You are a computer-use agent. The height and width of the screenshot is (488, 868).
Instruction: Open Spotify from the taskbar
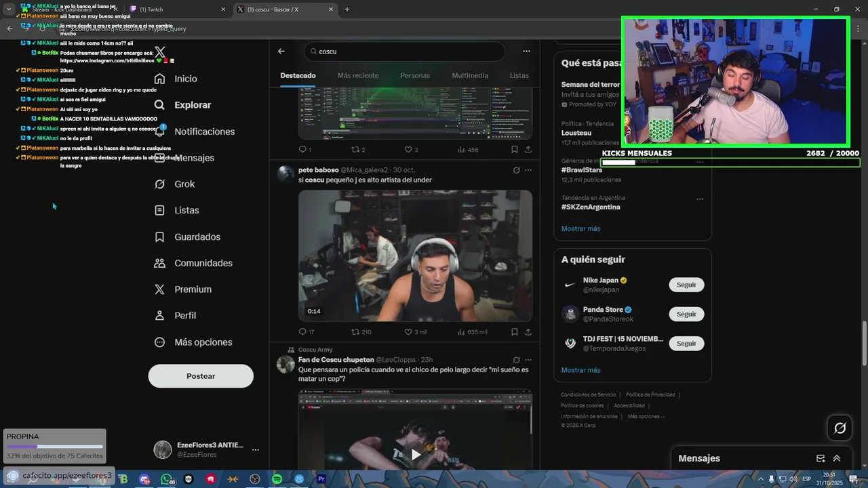(277, 479)
